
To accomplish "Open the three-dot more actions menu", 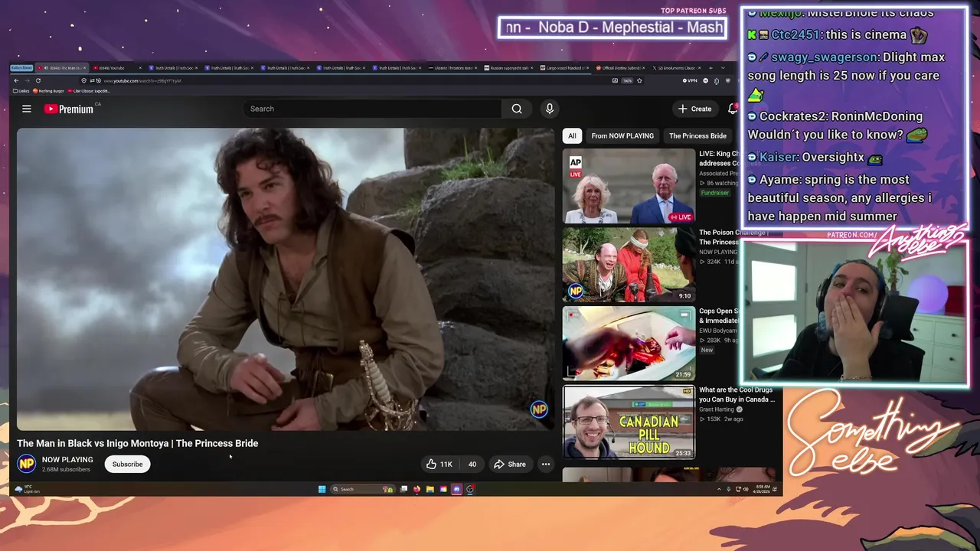I will (546, 464).
